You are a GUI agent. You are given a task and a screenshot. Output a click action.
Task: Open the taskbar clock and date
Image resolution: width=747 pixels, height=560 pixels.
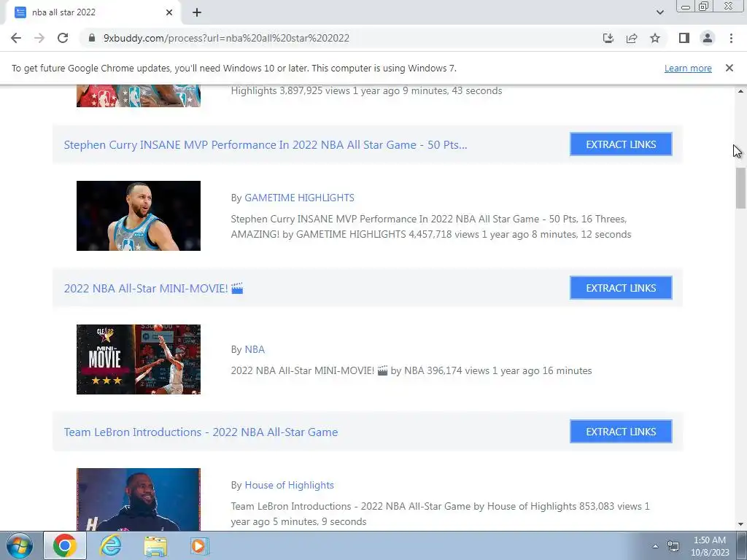point(710,546)
